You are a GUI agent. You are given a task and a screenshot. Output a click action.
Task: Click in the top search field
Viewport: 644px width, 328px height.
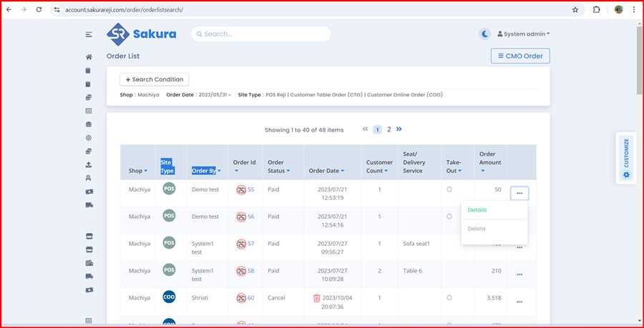click(261, 34)
